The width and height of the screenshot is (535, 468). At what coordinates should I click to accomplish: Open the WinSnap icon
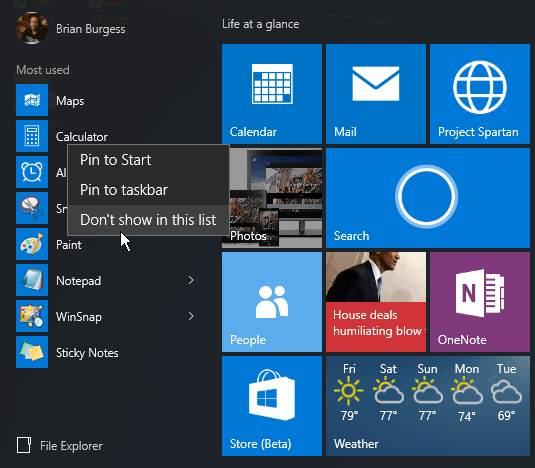(x=32, y=316)
